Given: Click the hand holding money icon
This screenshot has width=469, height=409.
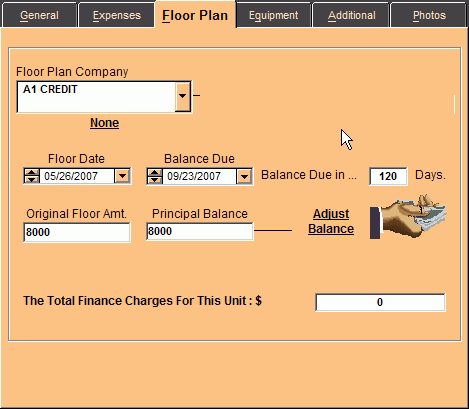Looking at the screenshot, I should point(408,217).
